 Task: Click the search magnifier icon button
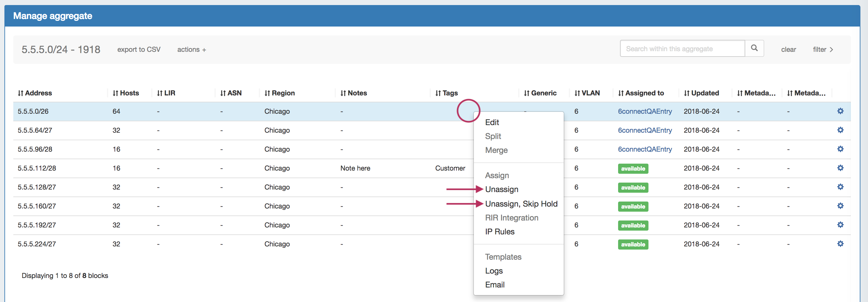pyautogui.click(x=754, y=48)
